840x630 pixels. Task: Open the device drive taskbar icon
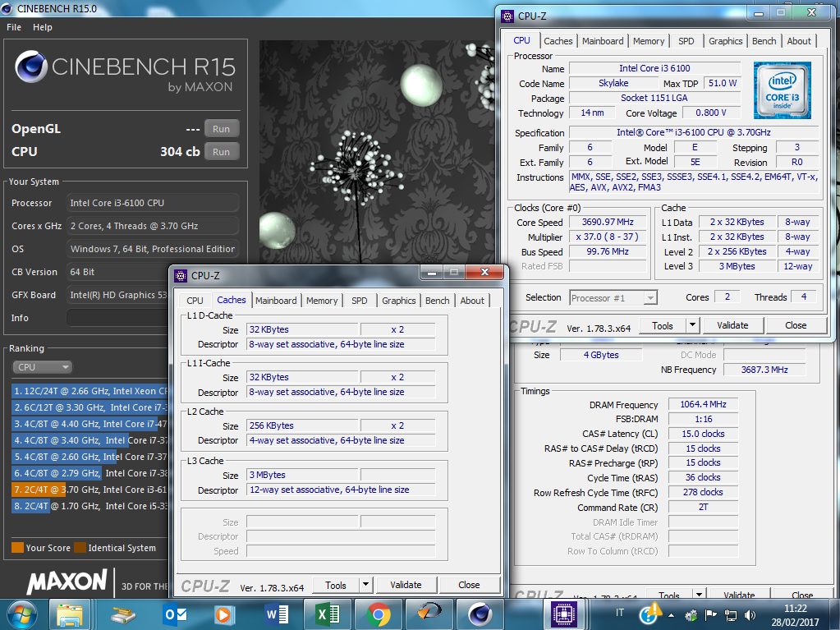coord(122,614)
